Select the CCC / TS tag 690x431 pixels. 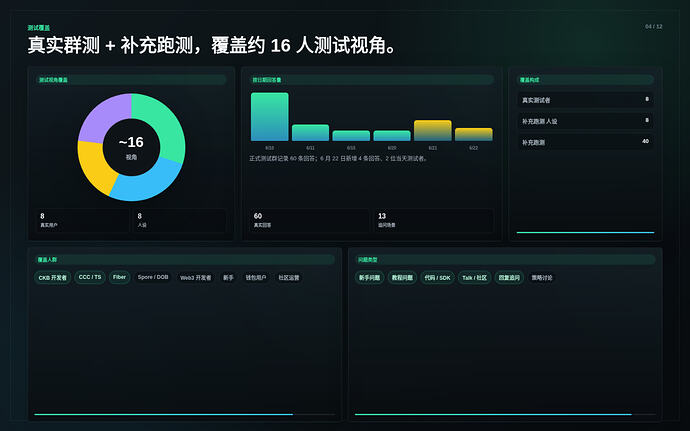90,277
